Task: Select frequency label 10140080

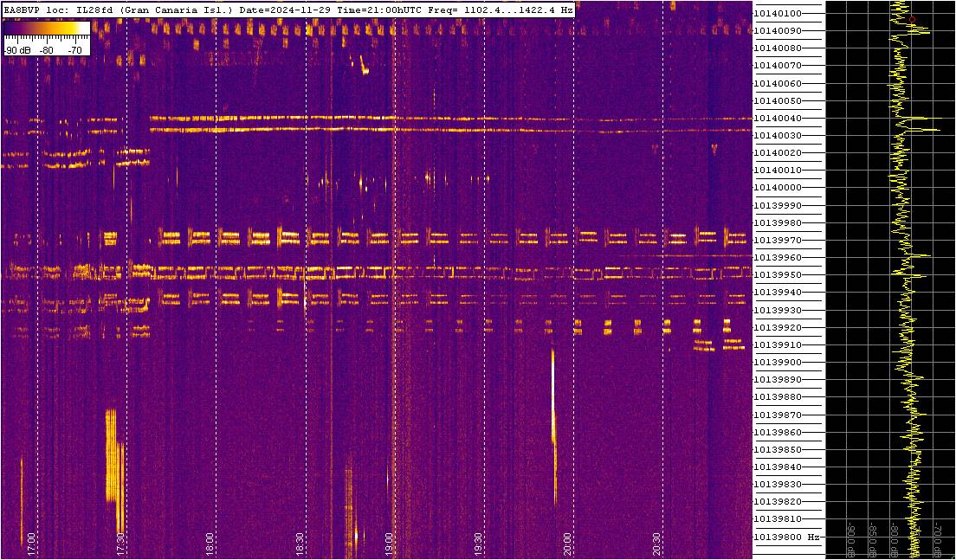Action: point(778,48)
